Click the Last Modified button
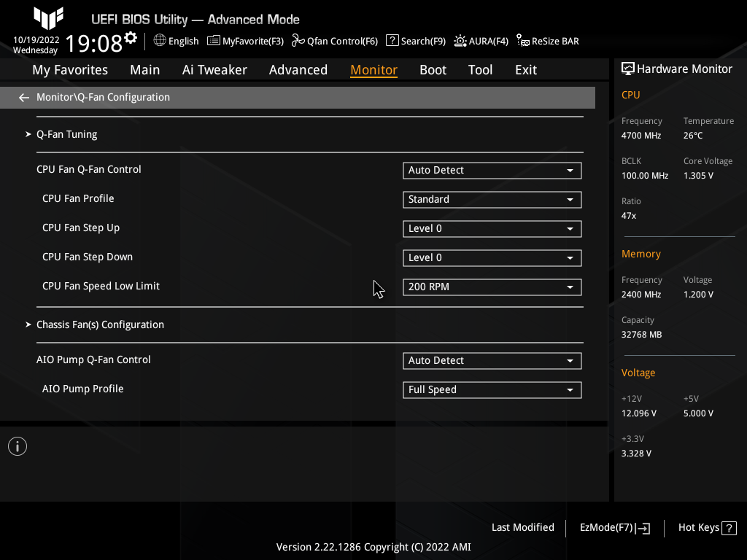The width and height of the screenshot is (747, 560). point(522,527)
